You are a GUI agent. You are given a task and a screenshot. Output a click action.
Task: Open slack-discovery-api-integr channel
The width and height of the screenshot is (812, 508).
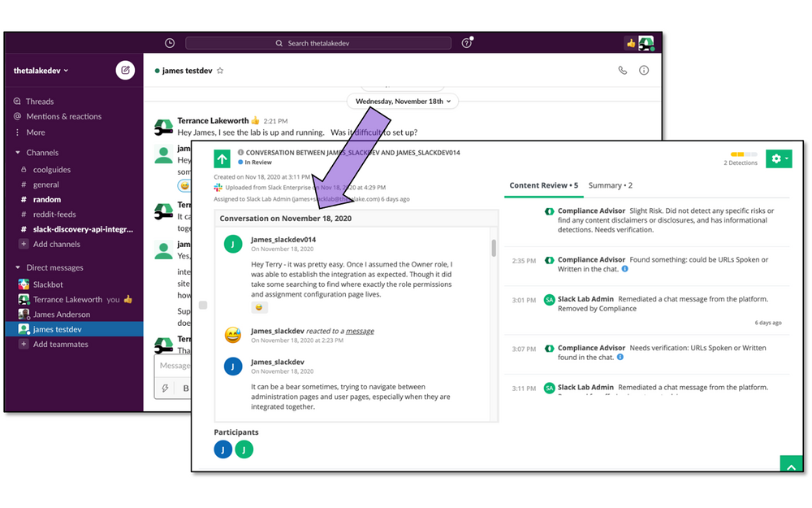(83, 229)
